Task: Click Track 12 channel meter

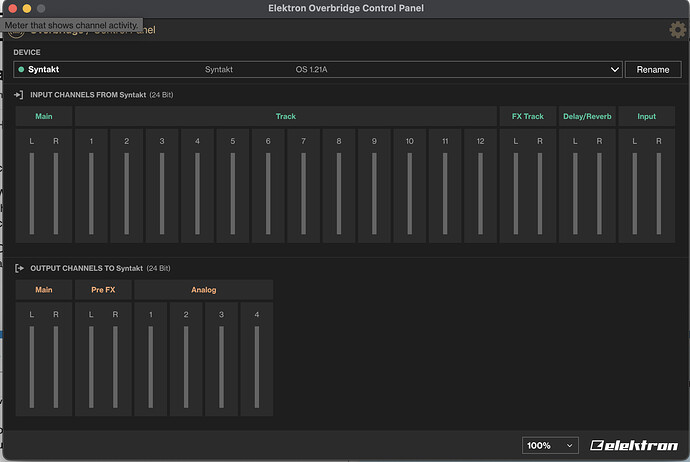Action: click(480, 194)
